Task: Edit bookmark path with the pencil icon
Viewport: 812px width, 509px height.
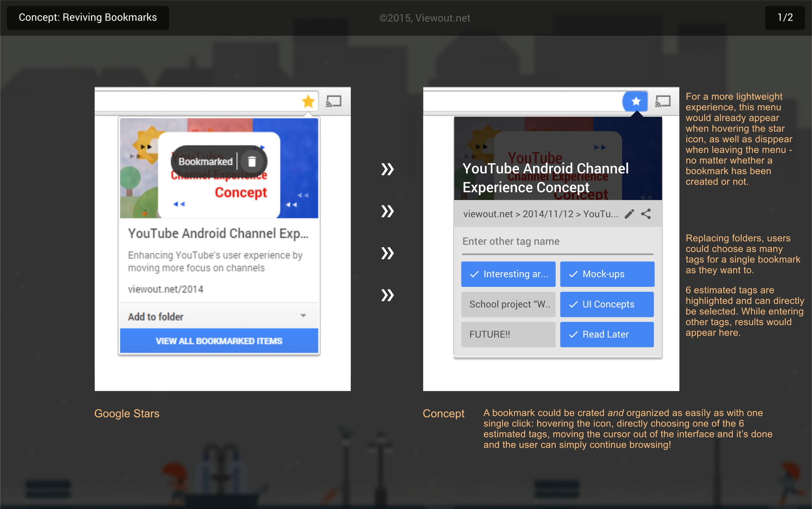Action: point(629,214)
